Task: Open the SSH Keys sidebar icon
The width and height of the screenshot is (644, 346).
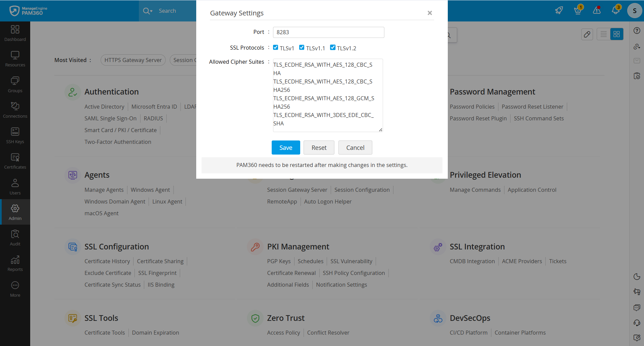Action: tap(15, 135)
